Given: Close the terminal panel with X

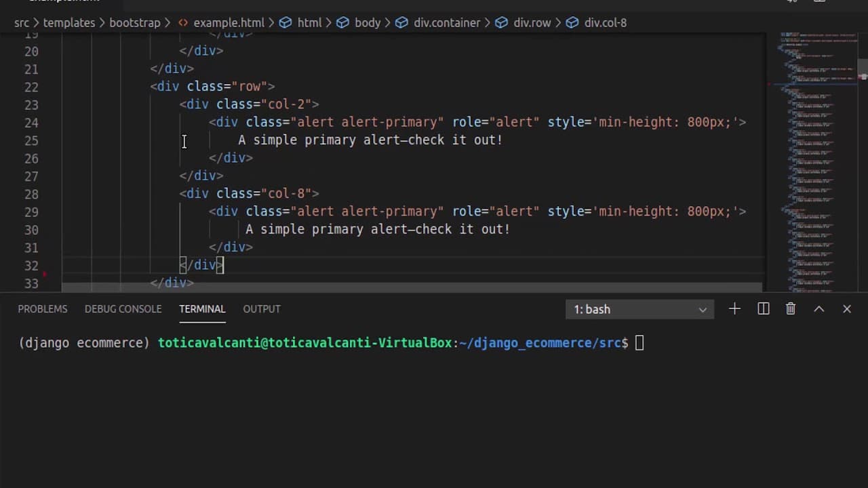Looking at the screenshot, I should point(847,309).
